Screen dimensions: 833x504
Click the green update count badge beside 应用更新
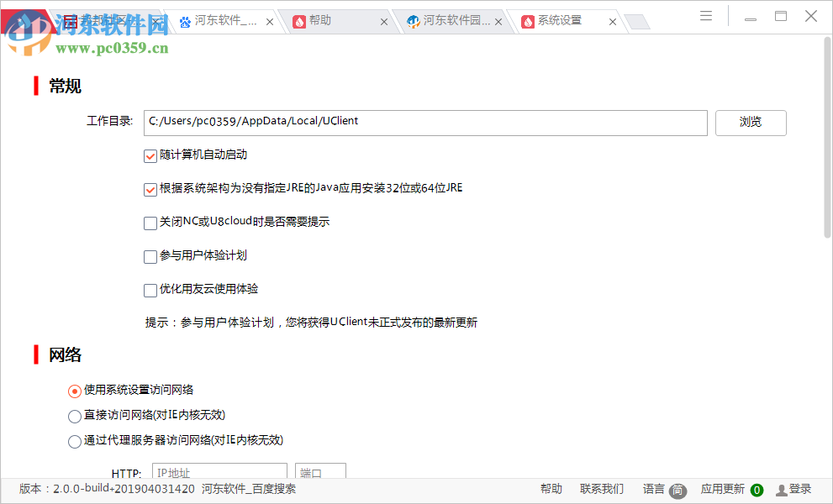pyautogui.click(x=756, y=489)
